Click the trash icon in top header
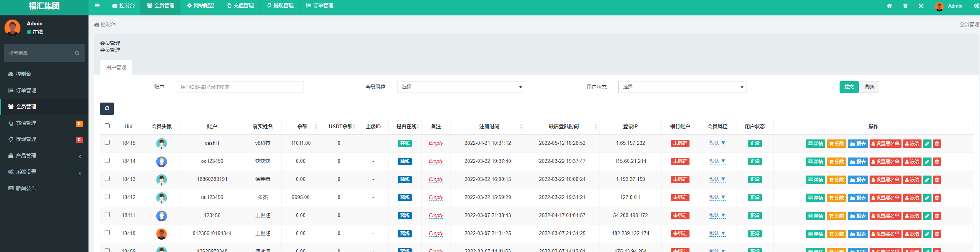Screen dimensions: 980x252 905,6
